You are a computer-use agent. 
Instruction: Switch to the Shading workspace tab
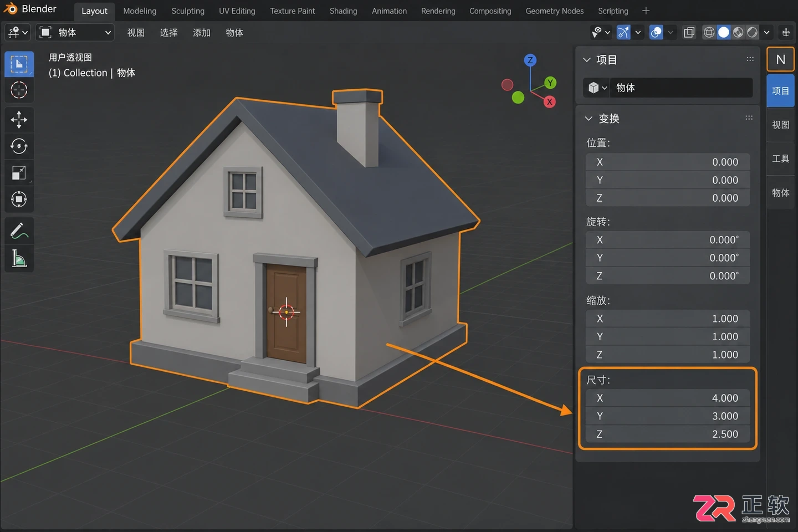point(343,11)
